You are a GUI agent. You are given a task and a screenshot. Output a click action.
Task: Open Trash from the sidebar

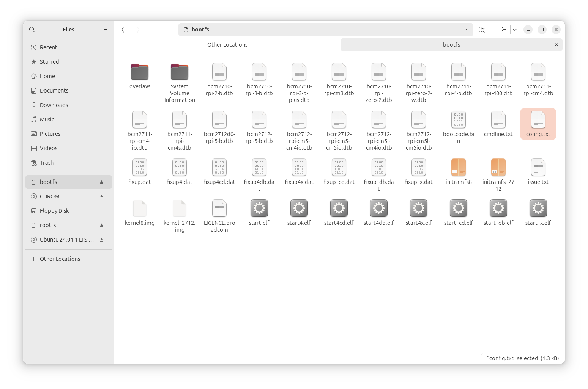(x=47, y=163)
